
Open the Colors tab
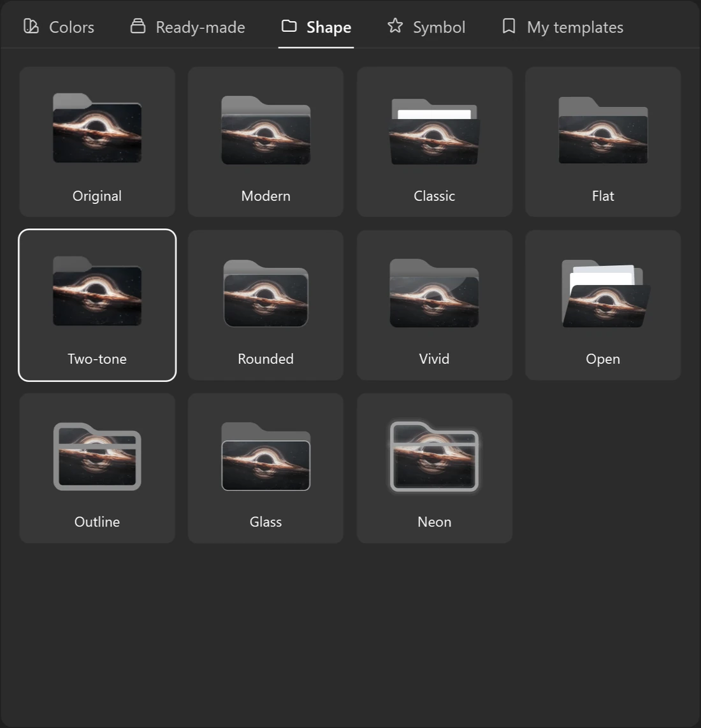pos(59,27)
